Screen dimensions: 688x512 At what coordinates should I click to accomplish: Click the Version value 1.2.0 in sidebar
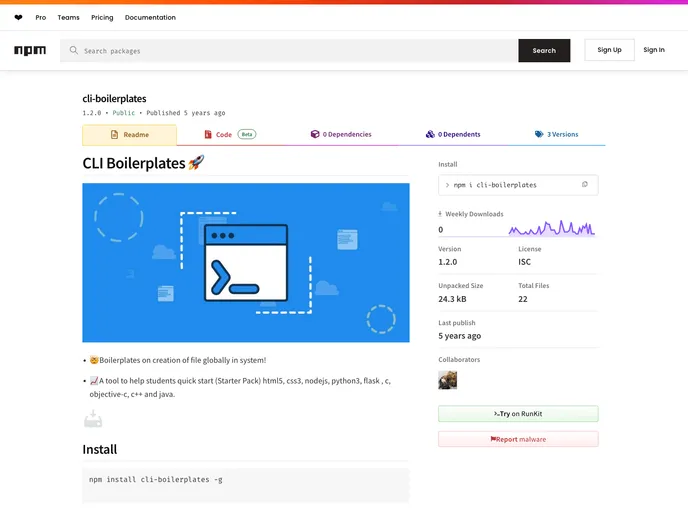coord(448,262)
